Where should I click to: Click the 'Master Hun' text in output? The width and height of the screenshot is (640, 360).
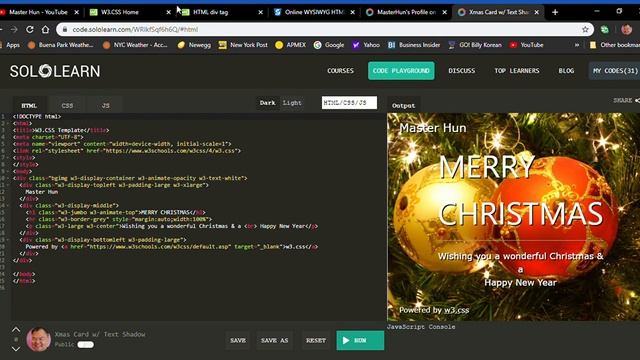tap(433, 128)
